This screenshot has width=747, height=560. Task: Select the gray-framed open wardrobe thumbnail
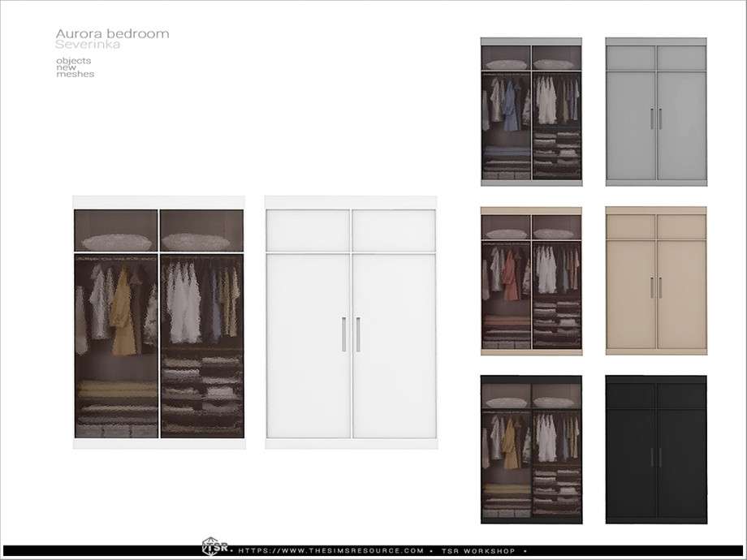point(531,111)
